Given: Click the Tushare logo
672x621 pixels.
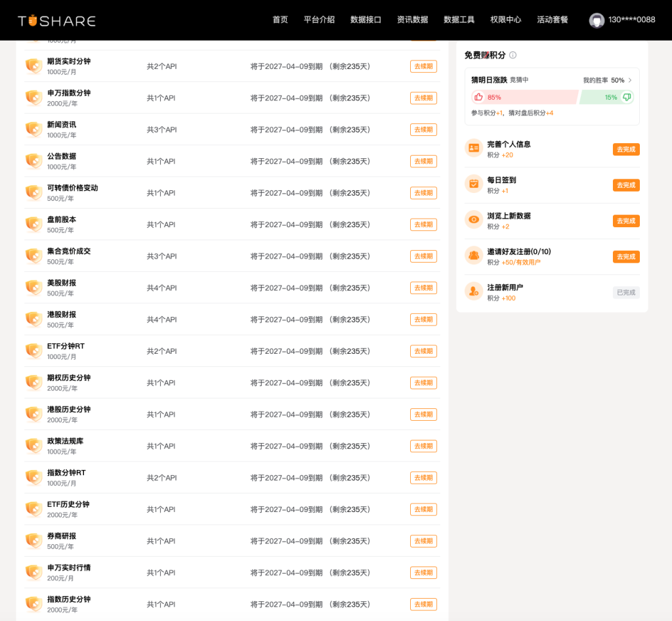Looking at the screenshot, I should [x=56, y=20].
